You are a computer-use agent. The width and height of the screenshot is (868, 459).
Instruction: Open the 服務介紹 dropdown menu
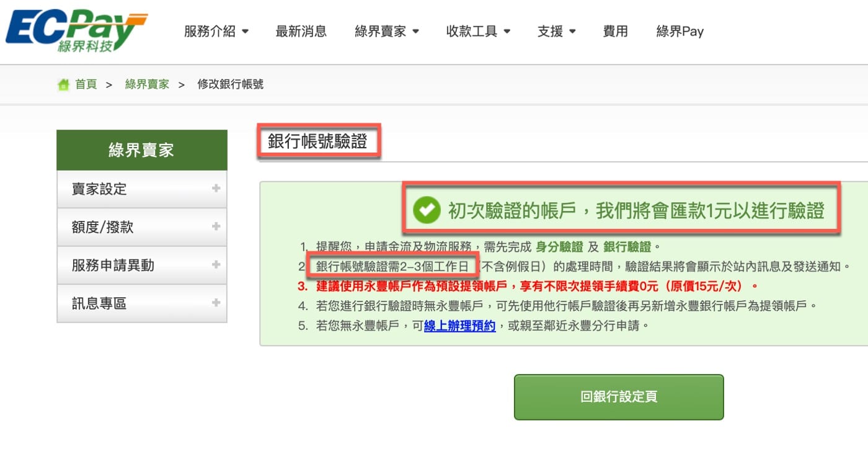pyautogui.click(x=216, y=31)
